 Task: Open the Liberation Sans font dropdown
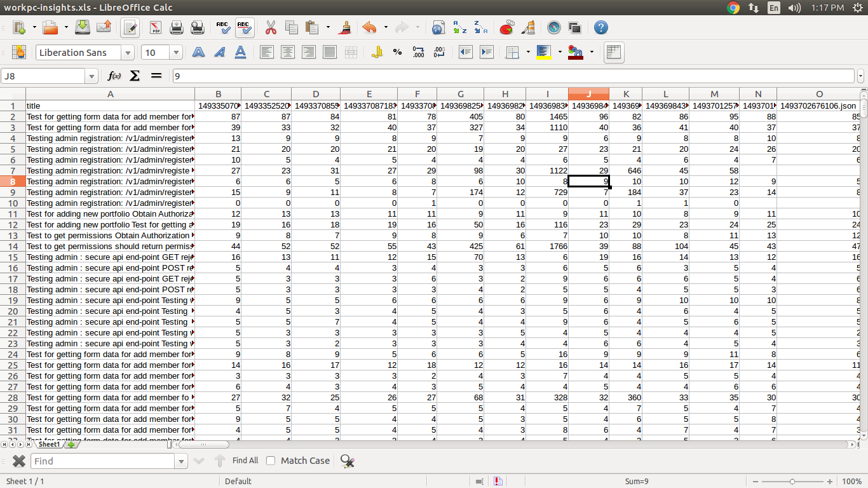(x=128, y=53)
